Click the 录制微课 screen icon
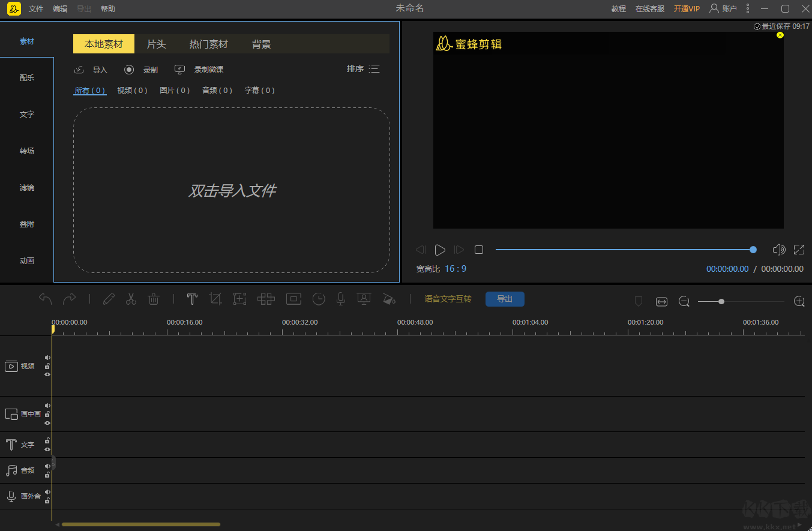This screenshot has width=812, height=531. [x=179, y=70]
